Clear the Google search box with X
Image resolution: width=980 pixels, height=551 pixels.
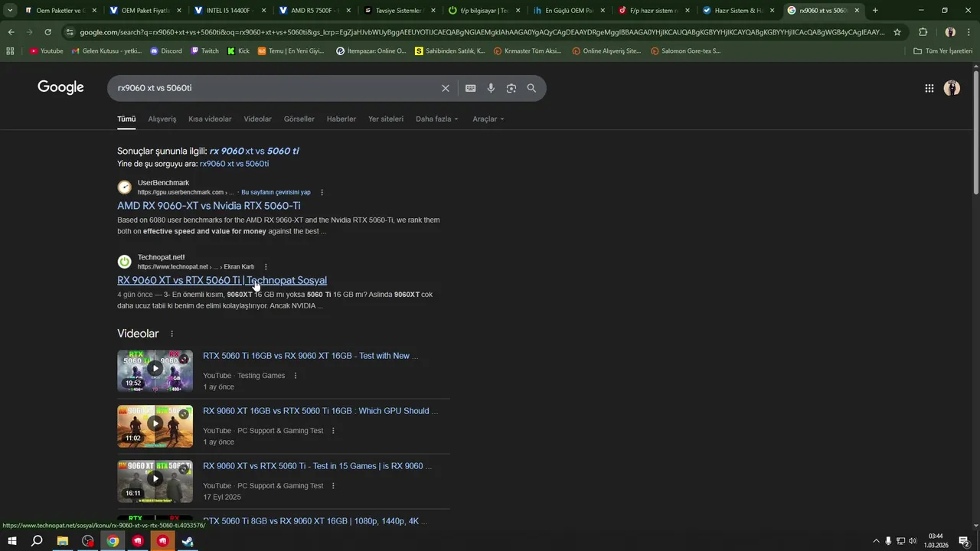coord(445,88)
